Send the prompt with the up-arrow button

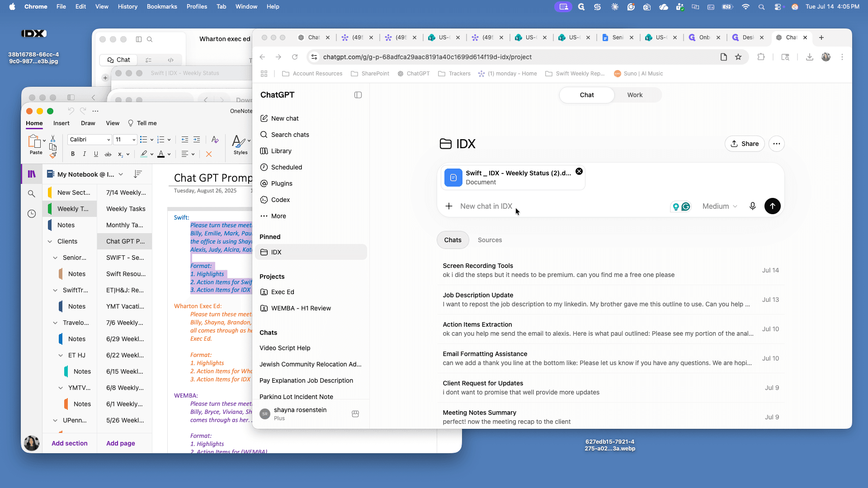(773, 206)
